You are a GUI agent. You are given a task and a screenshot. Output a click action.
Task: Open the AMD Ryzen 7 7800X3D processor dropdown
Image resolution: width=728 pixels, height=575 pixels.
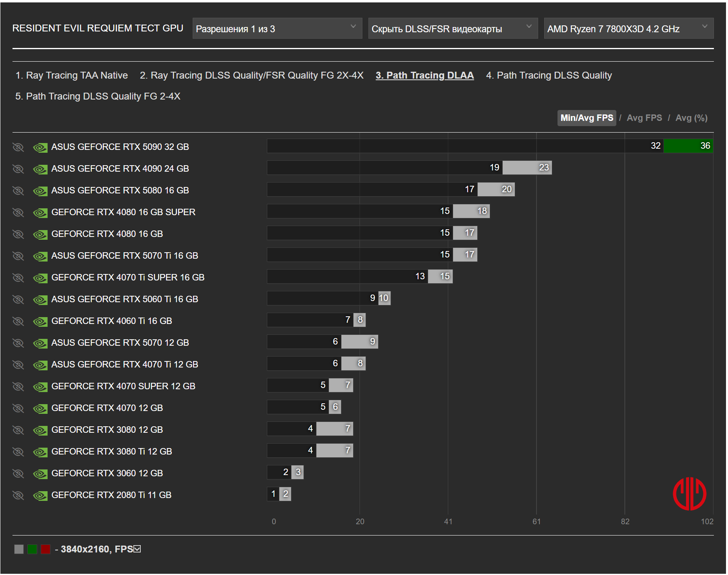point(629,28)
